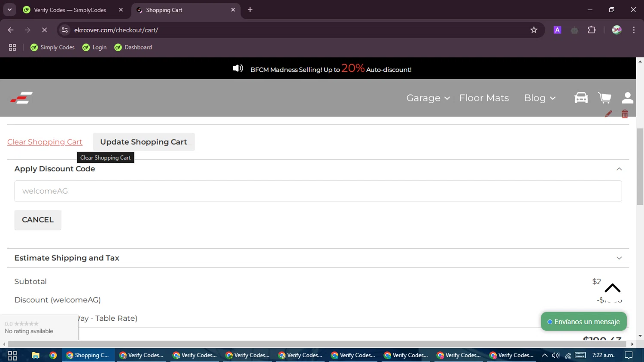The width and height of the screenshot is (644, 362).
Task: Click the No rating available widget
Action: pos(39,327)
